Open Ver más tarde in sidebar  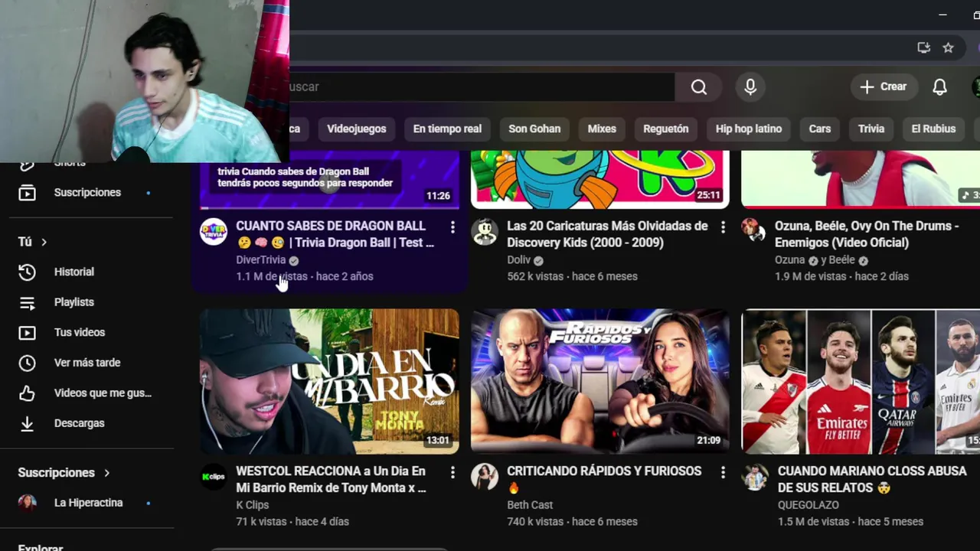87,363
